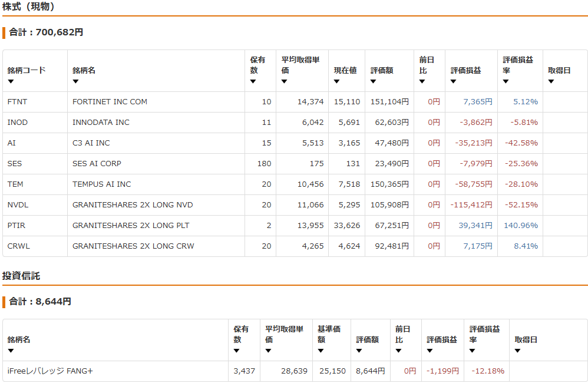Click stocks total 合計:700,682円
The height and width of the screenshot is (383, 588).
(46, 32)
